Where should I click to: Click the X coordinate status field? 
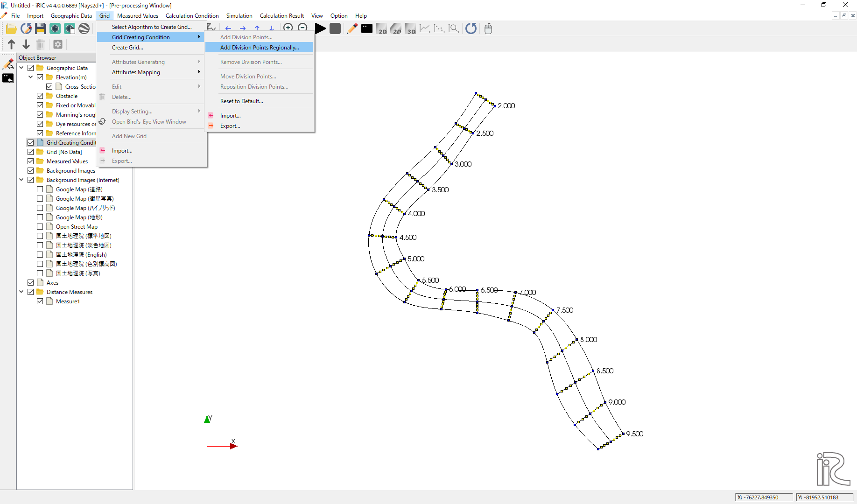pyautogui.click(x=764, y=497)
